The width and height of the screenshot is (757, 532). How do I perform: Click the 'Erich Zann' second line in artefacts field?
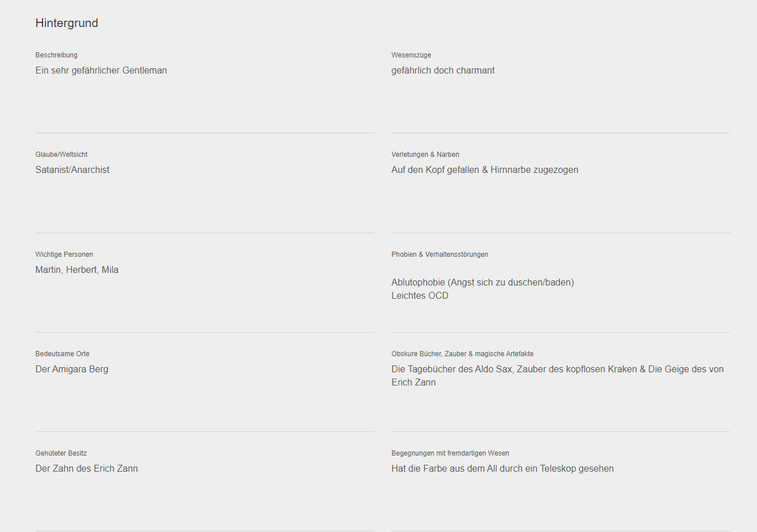point(414,382)
